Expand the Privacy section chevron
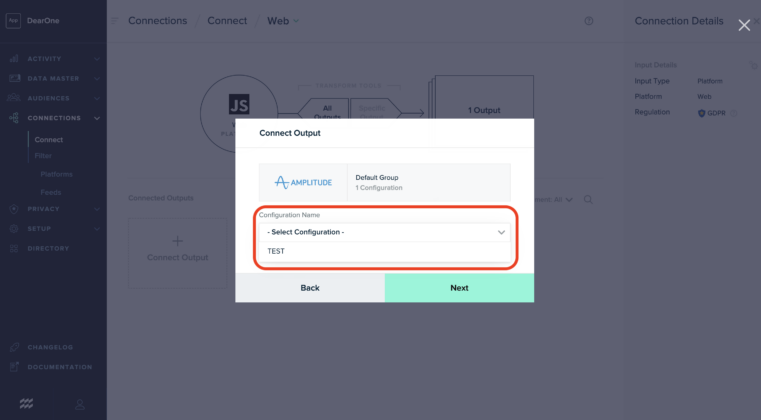 tap(97, 209)
